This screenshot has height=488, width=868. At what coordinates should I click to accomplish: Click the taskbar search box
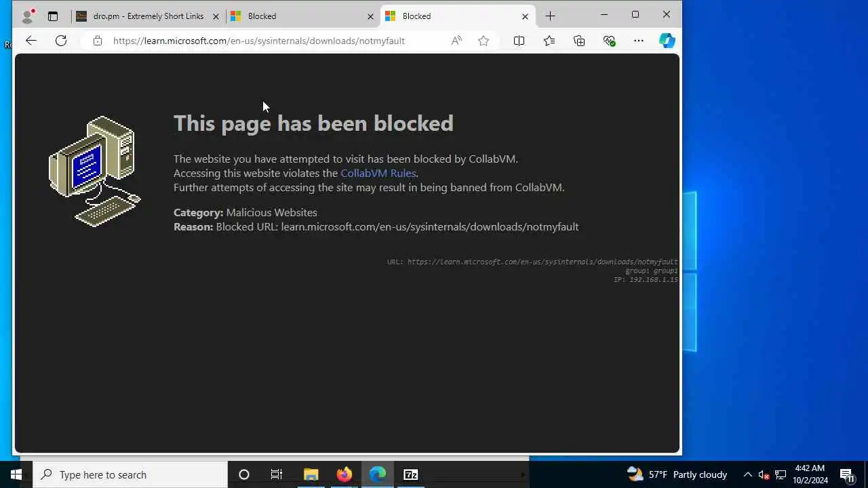tap(130, 474)
